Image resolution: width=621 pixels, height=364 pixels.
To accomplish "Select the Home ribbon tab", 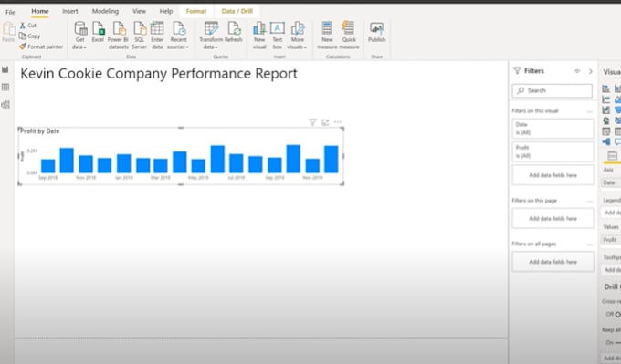I will 40,11.
